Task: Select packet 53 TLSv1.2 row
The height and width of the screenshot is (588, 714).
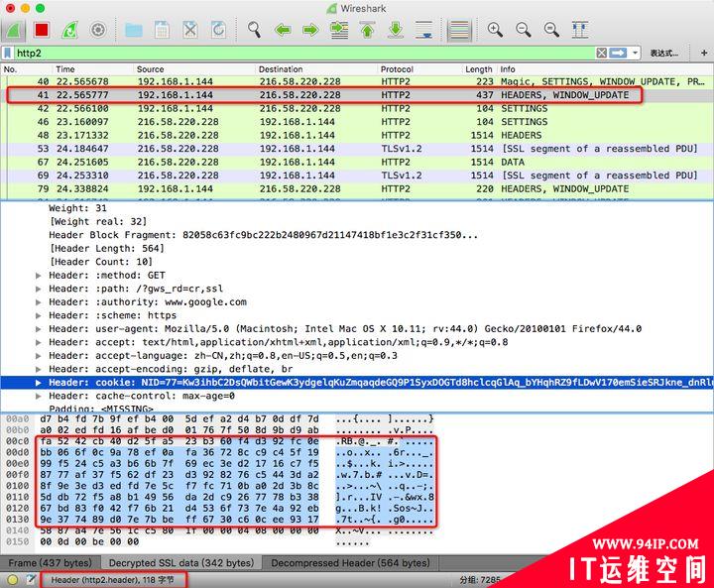Action: 357,149
